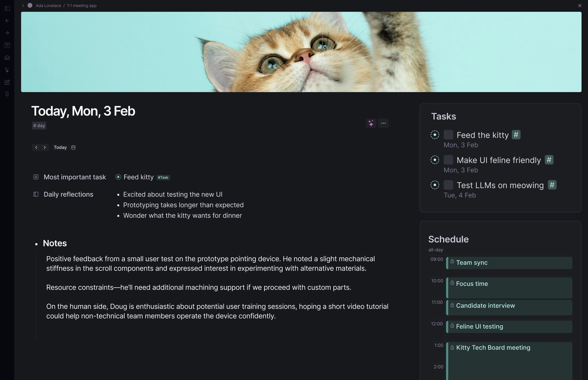588x380 pixels.
Task: Go to the next day with the chevron
Action: click(x=45, y=147)
